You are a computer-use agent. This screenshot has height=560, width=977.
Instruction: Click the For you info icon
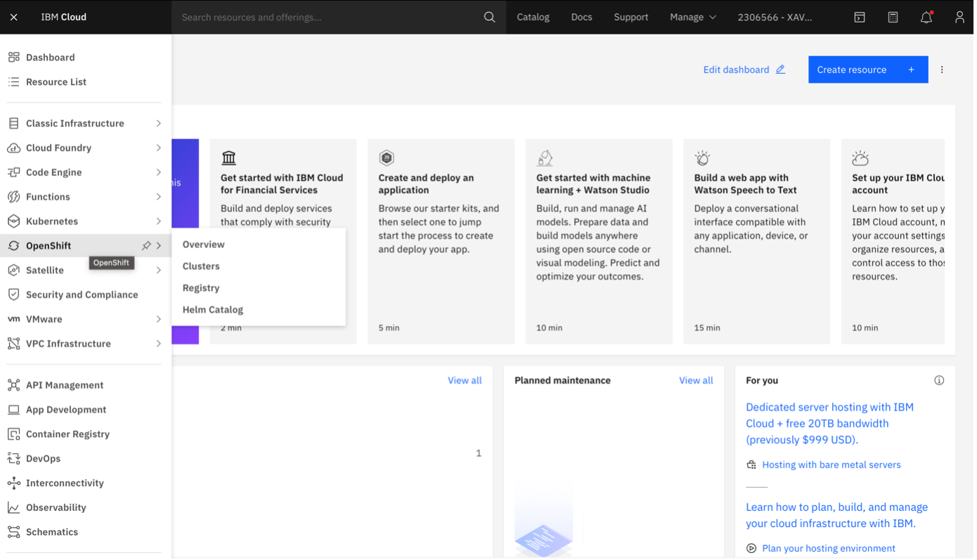pos(938,380)
